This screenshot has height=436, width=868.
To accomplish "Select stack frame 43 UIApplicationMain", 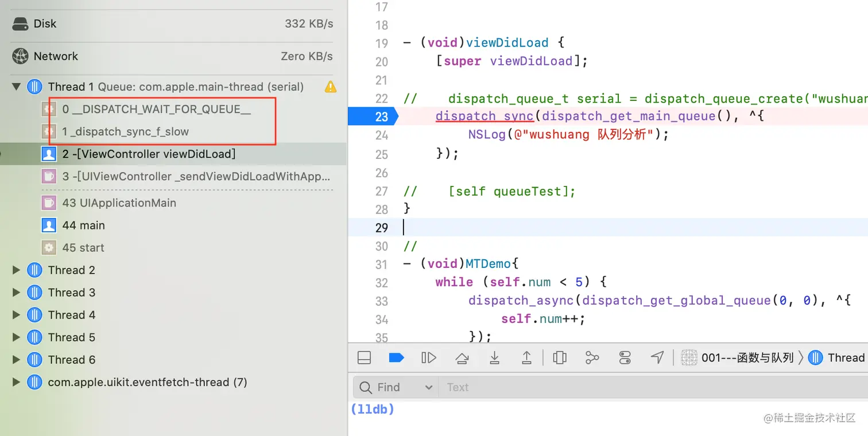I will click(x=119, y=203).
